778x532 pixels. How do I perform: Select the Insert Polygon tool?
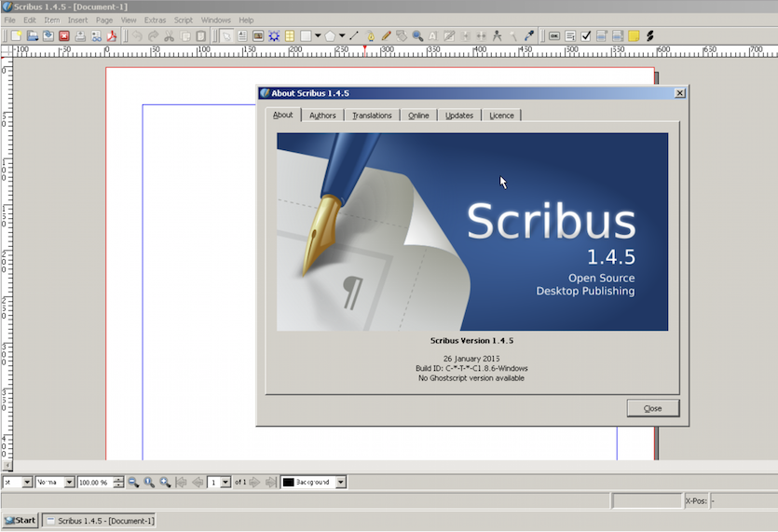click(x=330, y=35)
